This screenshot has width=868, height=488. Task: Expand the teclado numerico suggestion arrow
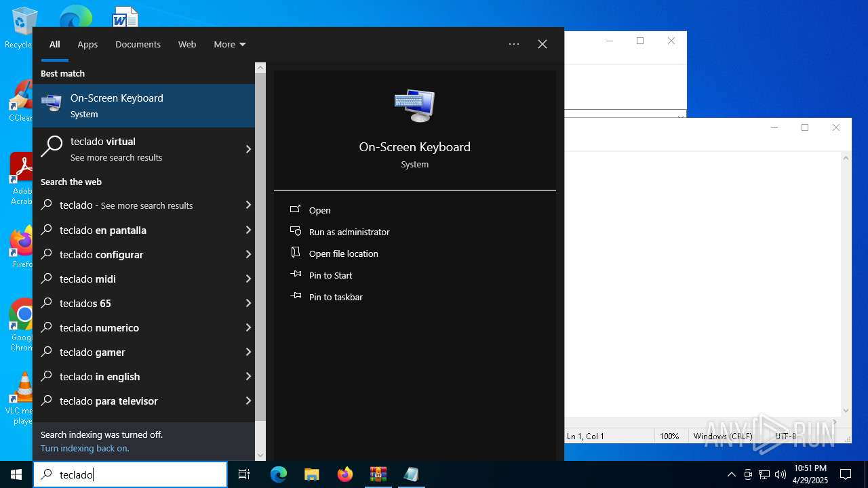(x=248, y=327)
